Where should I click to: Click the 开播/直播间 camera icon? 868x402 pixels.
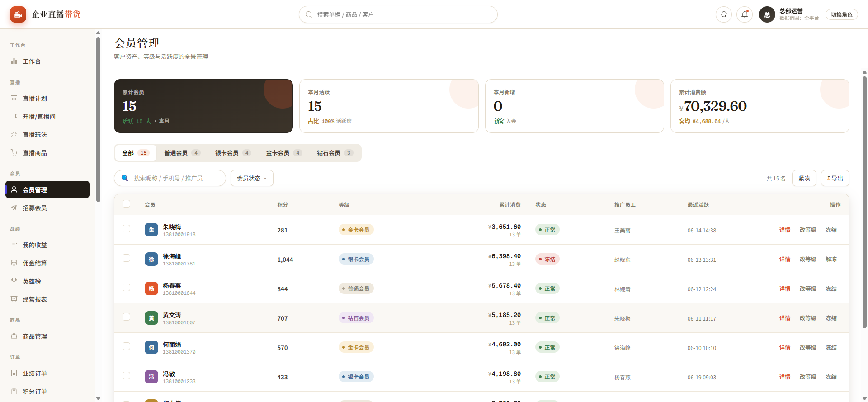click(14, 117)
